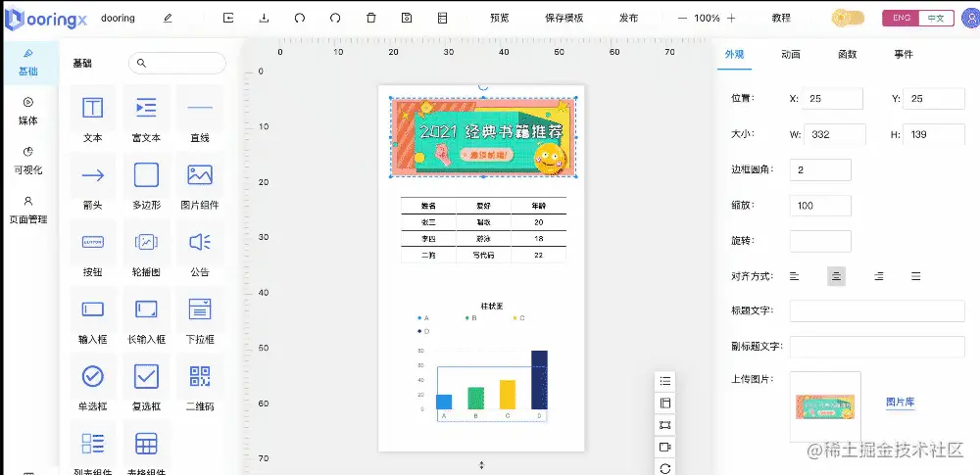Select the 2021 经典书籍推荐 banner on canvas
980x475 pixels.
pos(483,137)
